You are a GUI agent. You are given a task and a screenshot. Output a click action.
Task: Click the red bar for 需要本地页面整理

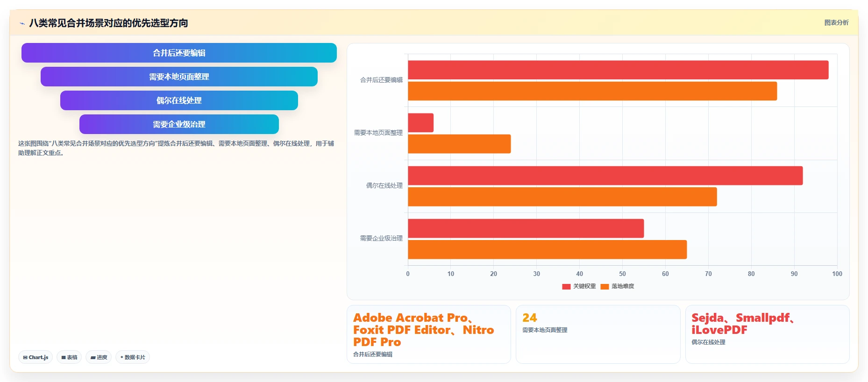coord(420,123)
